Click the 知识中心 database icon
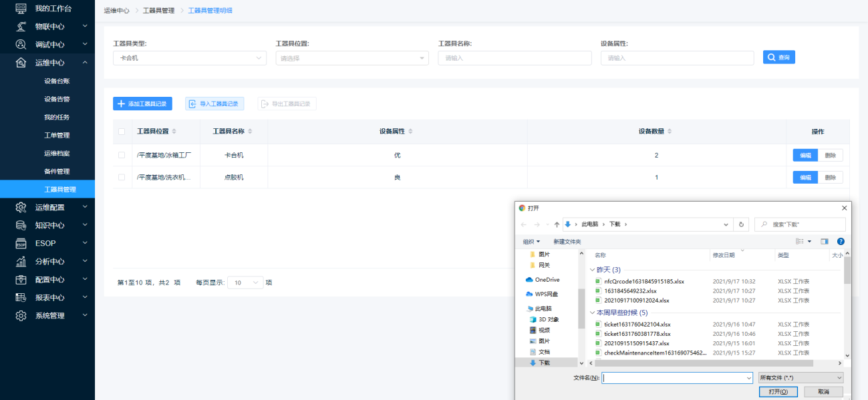 coord(21,225)
